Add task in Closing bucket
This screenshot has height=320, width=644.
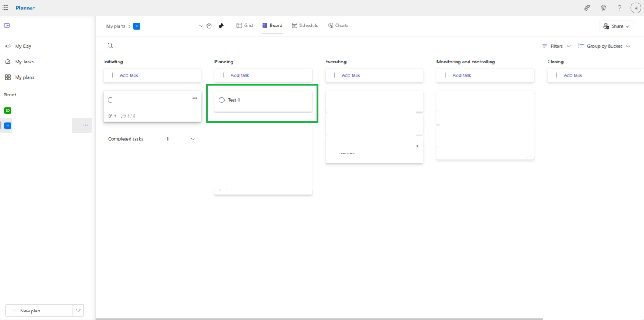tap(596, 75)
